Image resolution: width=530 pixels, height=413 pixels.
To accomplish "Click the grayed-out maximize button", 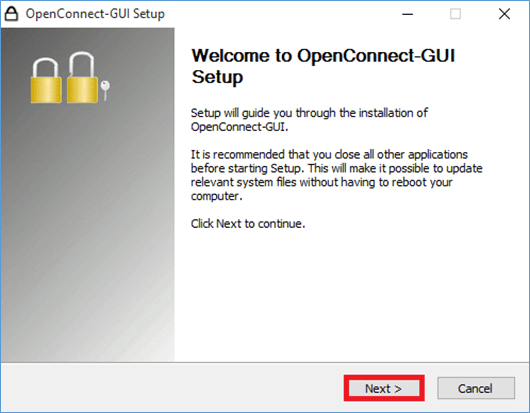I will pos(455,14).
